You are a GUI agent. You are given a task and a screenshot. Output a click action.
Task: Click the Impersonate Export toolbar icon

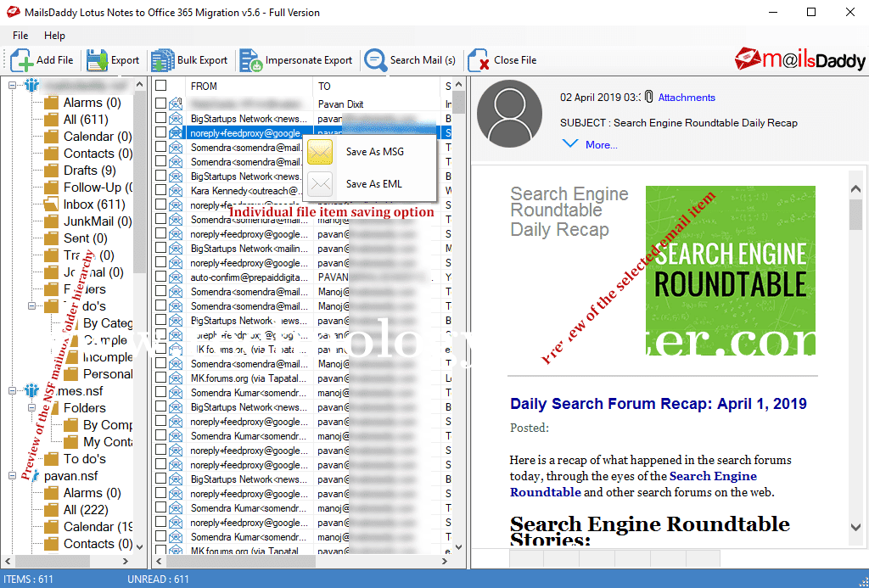coord(251,60)
